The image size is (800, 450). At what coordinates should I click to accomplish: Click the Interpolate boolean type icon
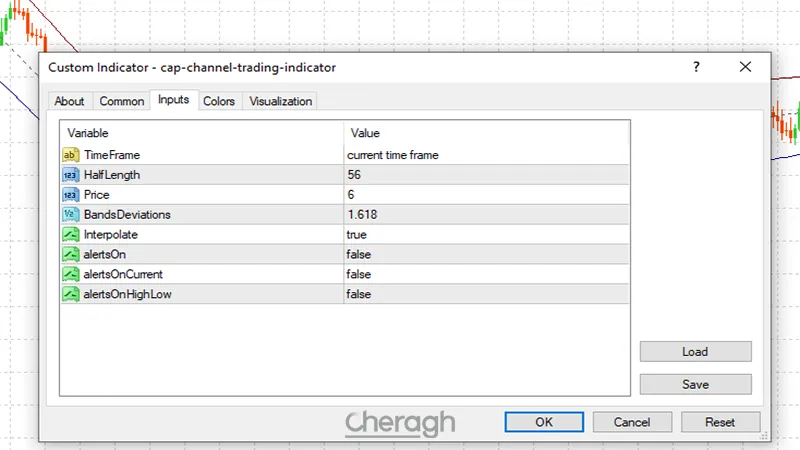(70, 234)
